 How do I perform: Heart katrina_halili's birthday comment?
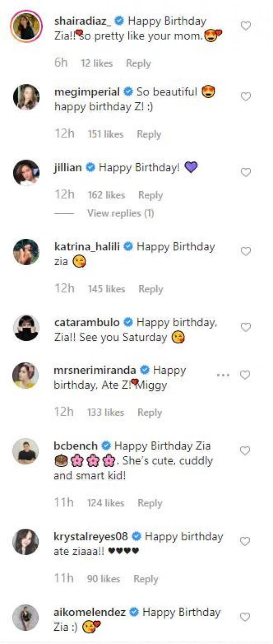[x=246, y=252]
